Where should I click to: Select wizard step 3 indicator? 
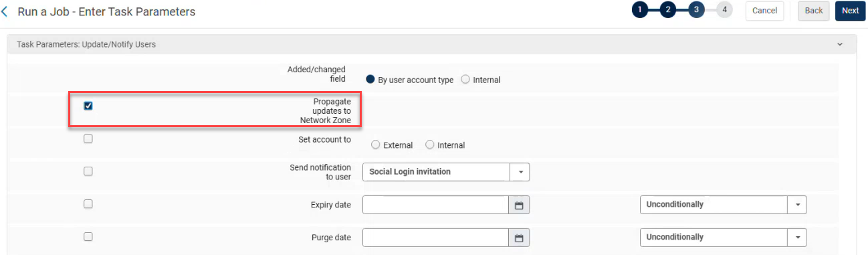tap(696, 10)
